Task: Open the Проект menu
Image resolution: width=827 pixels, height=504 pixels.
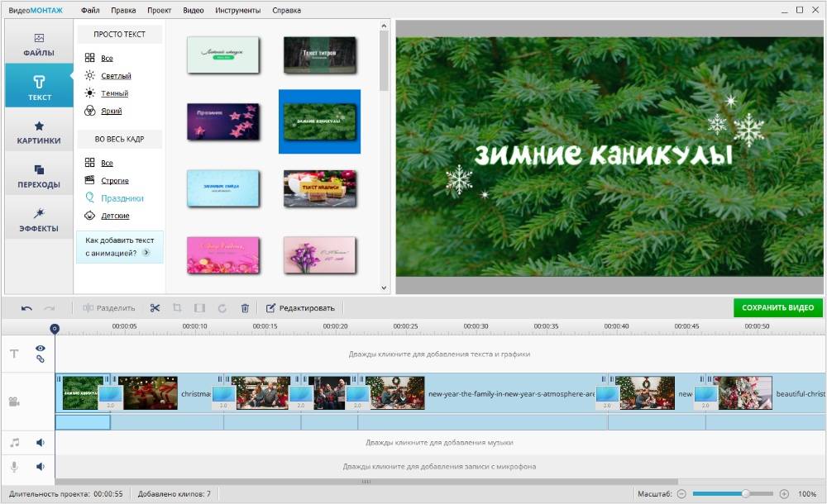Action: (160, 11)
